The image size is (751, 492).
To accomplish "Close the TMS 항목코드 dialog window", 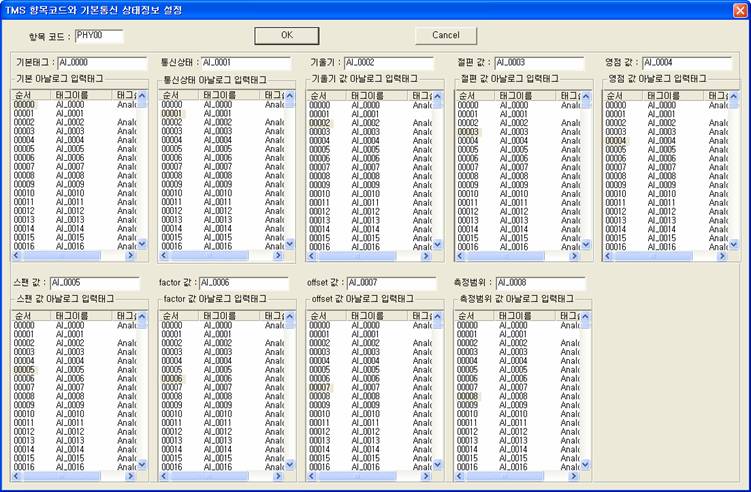I will pos(740,11).
